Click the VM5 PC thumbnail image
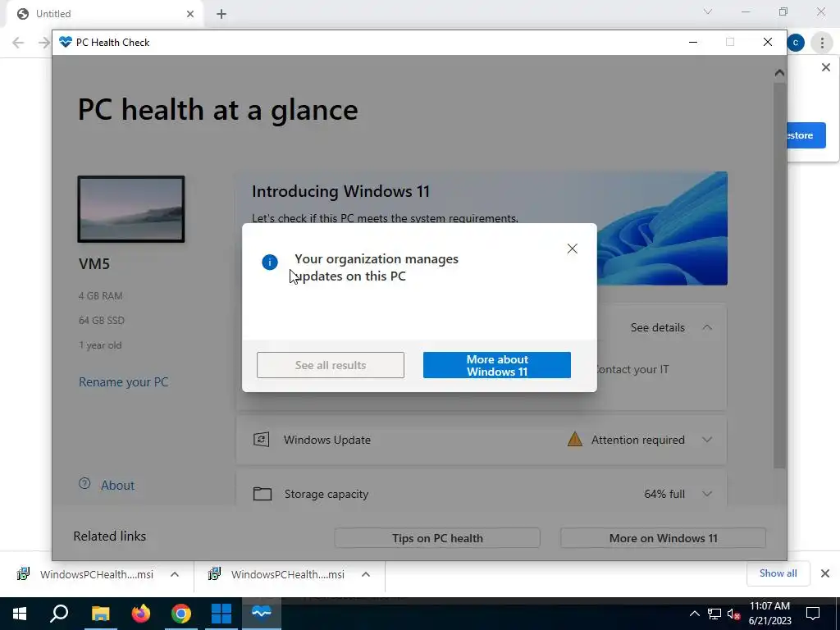The width and height of the screenshot is (840, 630). point(131,209)
